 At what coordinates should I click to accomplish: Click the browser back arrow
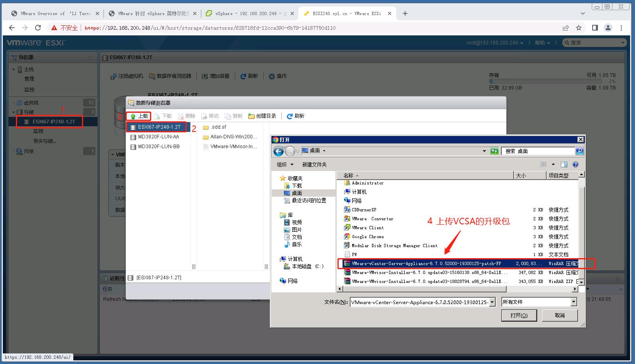[12, 28]
